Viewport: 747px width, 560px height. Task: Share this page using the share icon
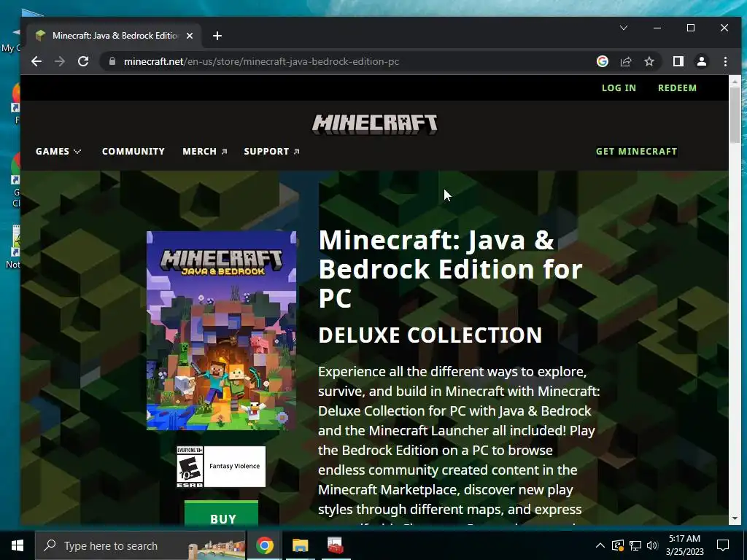pyautogui.click(x=625, y=61)
